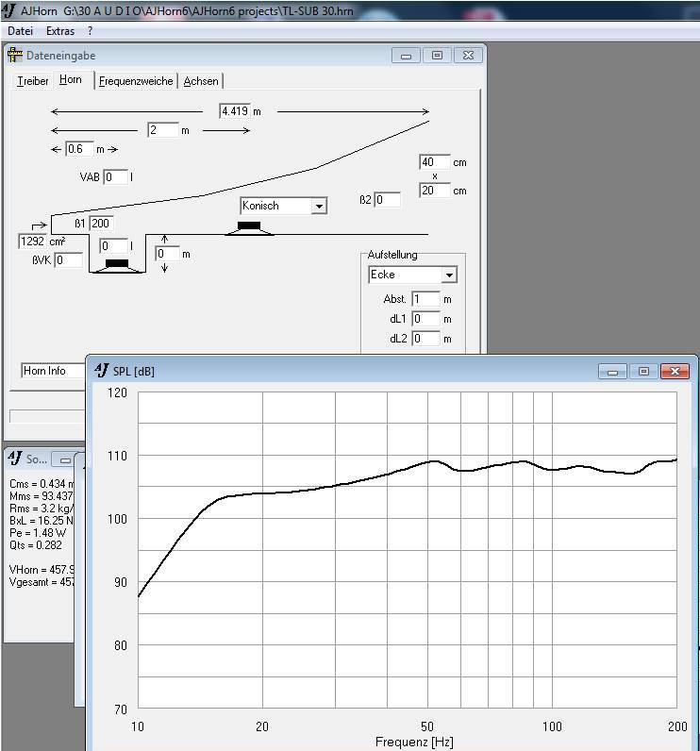Open the Achsen tab
The height and width of the screenshot is (751, 700).
201,81
